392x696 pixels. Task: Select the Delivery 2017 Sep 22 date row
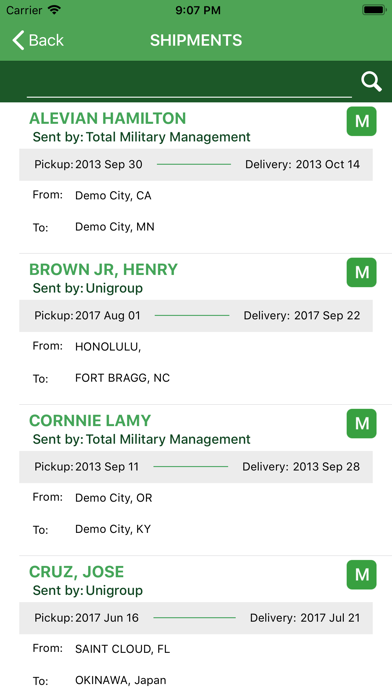(x=196, y=316)
